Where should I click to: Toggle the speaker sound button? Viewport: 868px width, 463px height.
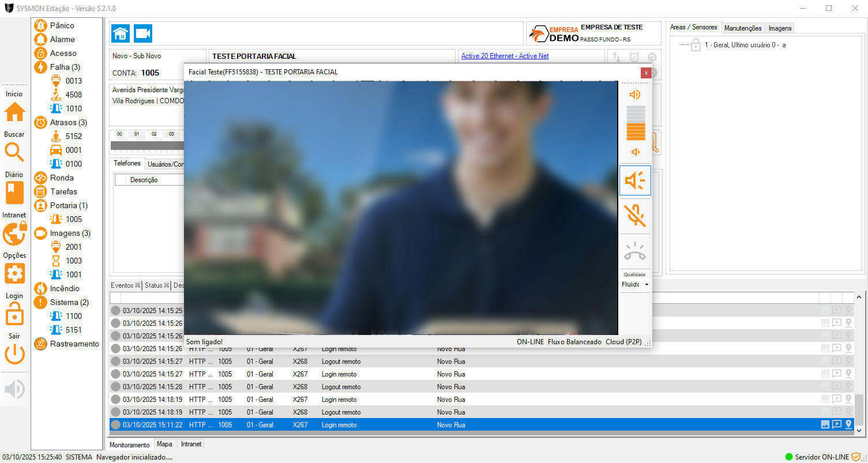pyautogui.click(x=635, y=181)
